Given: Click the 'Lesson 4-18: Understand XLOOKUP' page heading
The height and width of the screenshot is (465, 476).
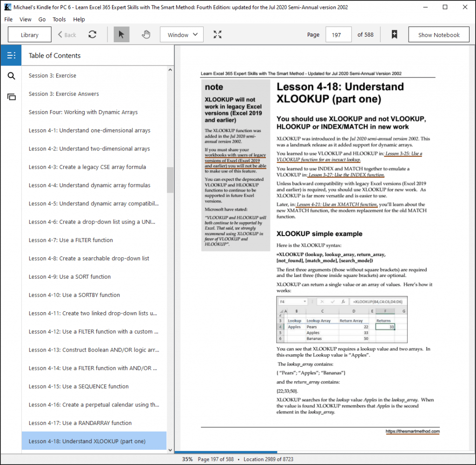Looking at the screenshot, I should (340, 92).
